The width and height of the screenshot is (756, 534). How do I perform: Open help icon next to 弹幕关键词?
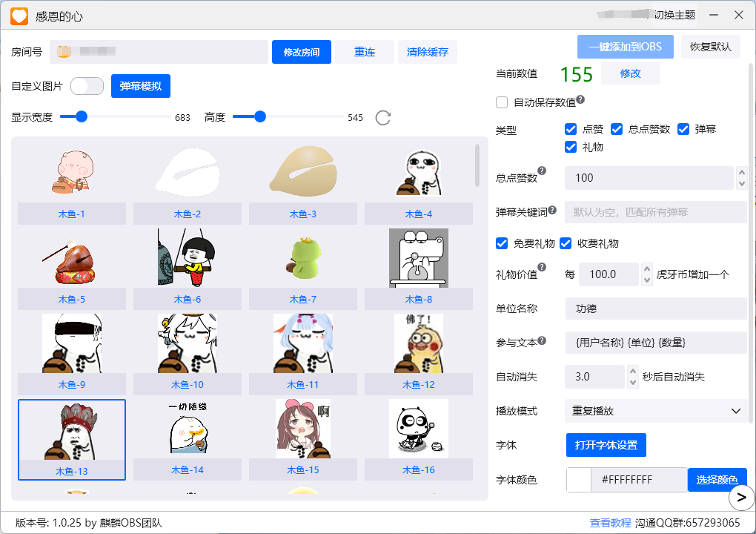pos(552,210)
